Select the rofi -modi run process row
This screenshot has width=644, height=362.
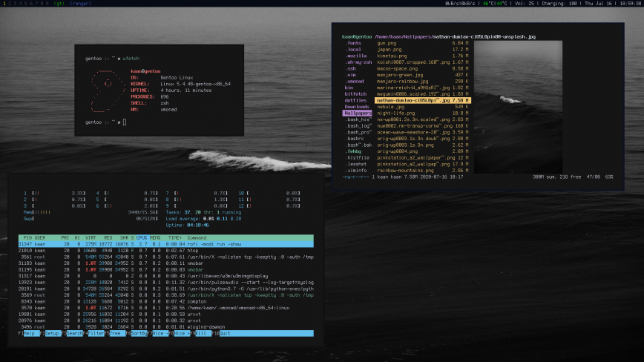click(x=166, y=244)
